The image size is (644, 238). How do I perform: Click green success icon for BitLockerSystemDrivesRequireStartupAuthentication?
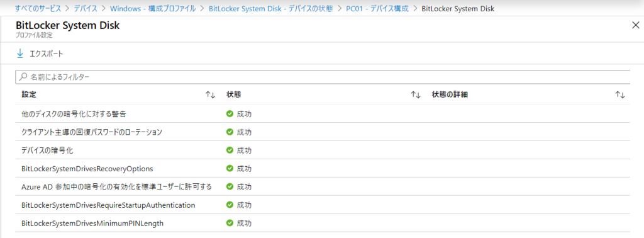coord(230,205)
